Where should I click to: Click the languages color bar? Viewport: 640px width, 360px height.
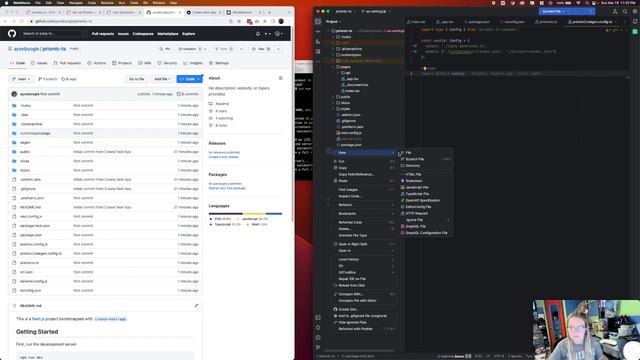[245, 213]
